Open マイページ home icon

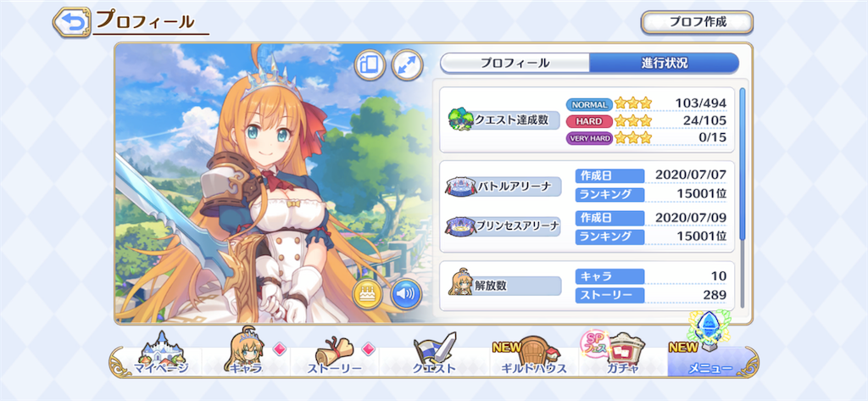160,354
